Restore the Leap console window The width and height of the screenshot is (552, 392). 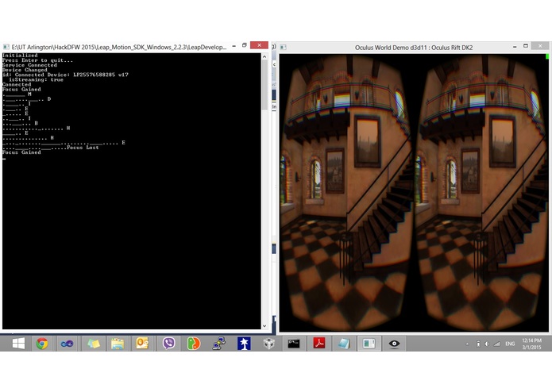[245, 45]
